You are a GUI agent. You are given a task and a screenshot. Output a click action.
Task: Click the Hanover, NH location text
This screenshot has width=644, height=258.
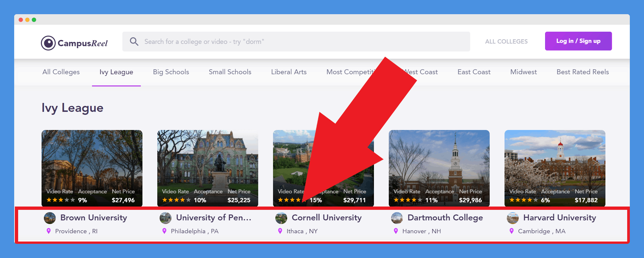tap(421, 231)
